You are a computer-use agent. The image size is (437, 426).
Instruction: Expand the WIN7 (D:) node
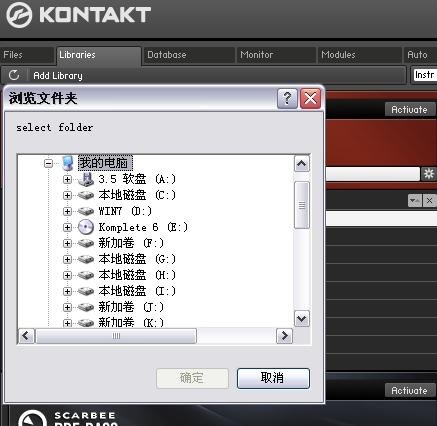[67, 211]
